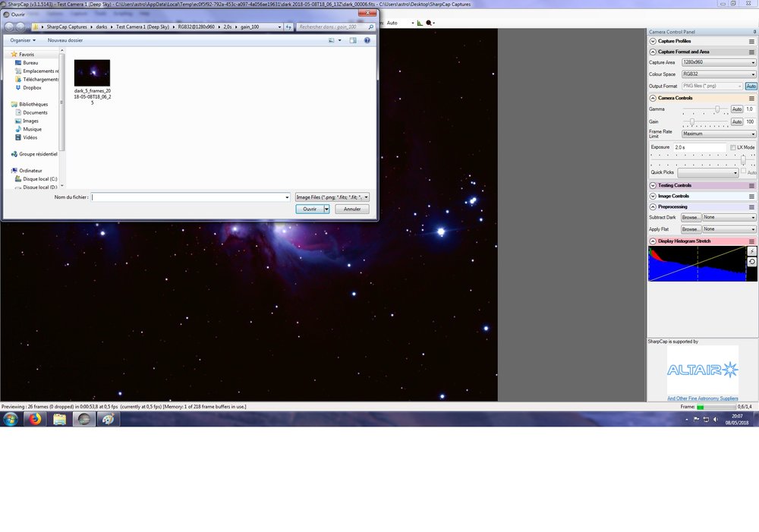Switch to SharpCap taskbar button
This screenshot has height=532, width=759.
coord(83,419)
